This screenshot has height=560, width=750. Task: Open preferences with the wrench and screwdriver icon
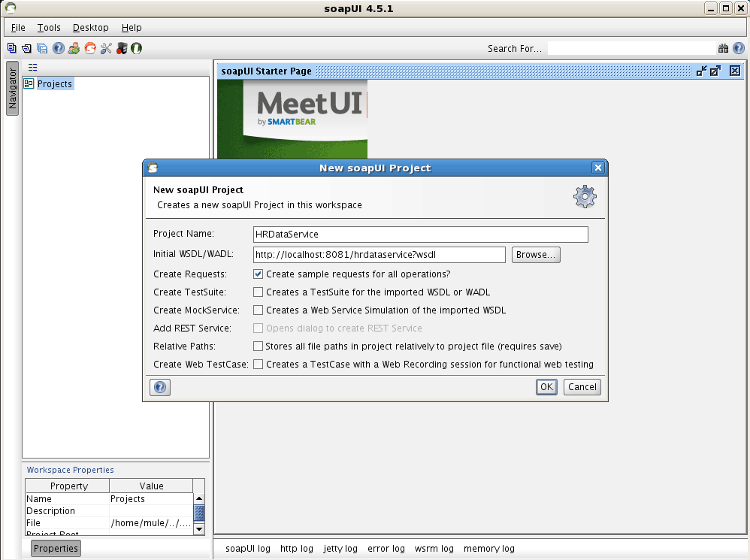[x=106, y=48]
